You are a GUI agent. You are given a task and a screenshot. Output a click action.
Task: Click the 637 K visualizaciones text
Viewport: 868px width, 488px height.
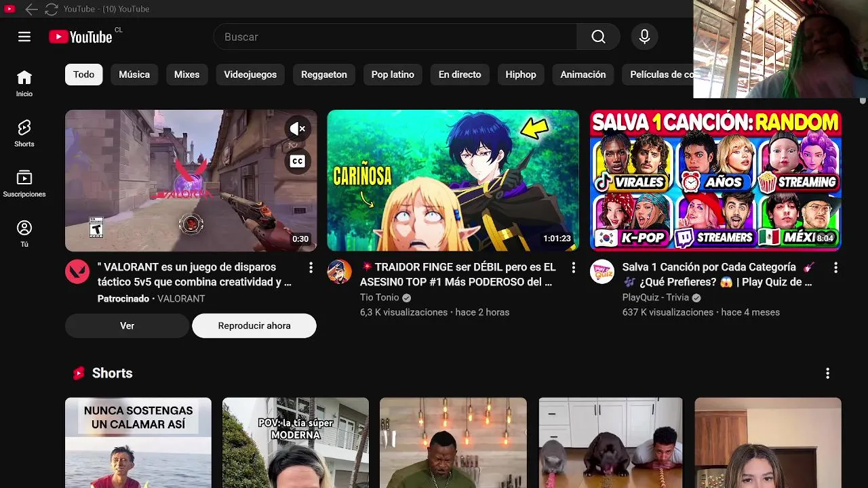click(668, 312)
